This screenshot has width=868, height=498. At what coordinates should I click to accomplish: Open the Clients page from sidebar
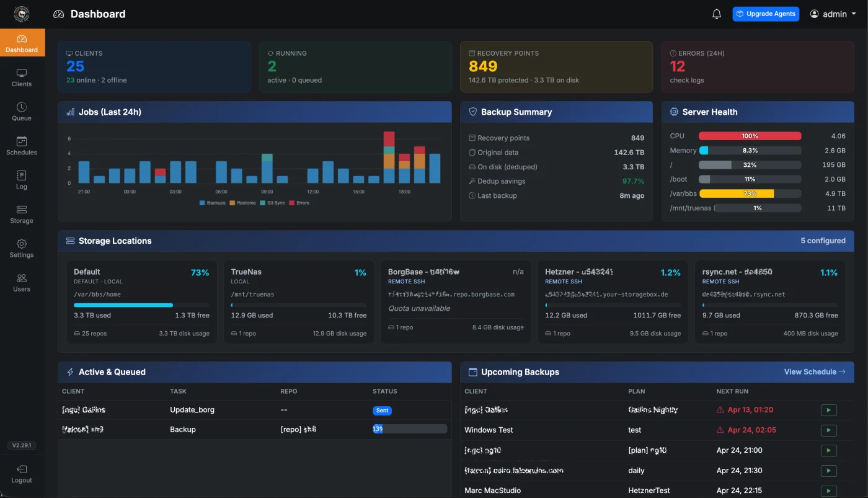22,78
